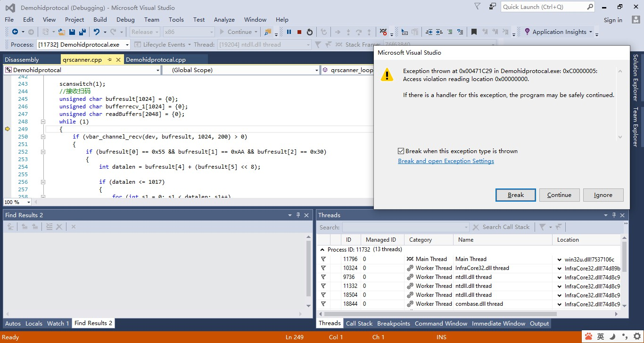The width and height of the screenshot is (644, 343).
Task: Click the Ignore button in exception dialog
Action: tap(603, 195)
